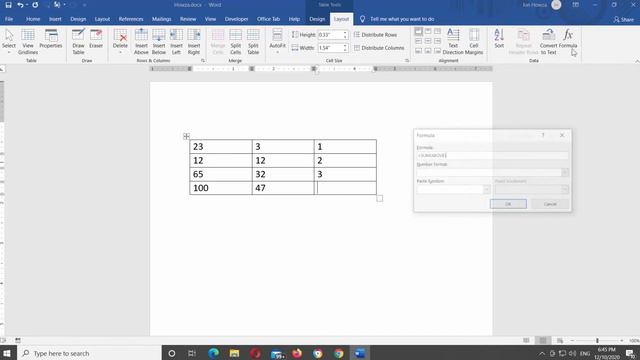Click the Formula dialog help button
Image resolution: width=640 pixels, height=360 pixels.
tap(543, 135)
